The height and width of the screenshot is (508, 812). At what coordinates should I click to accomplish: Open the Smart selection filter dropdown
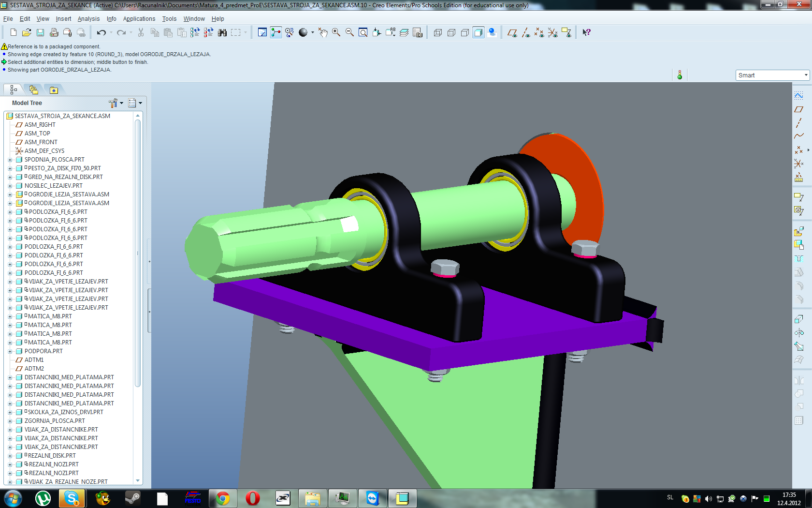[772, 75]
